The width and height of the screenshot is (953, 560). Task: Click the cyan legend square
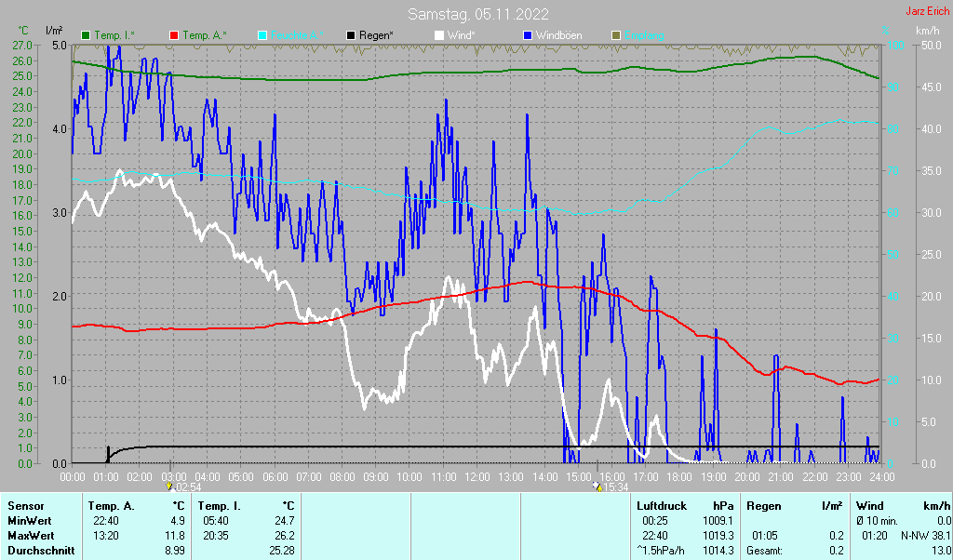click(x=262, y=35)
